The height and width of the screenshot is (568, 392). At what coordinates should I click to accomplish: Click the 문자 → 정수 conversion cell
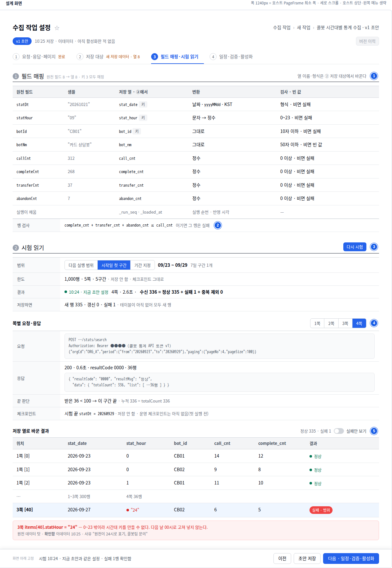click(204, 118)
